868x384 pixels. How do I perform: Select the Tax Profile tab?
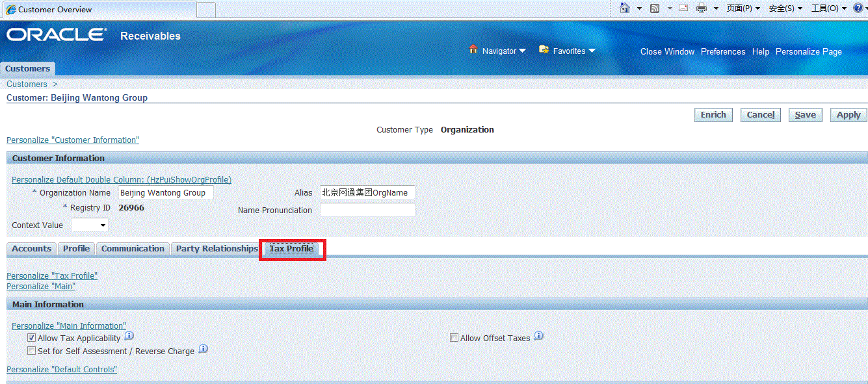click(291, 249)
